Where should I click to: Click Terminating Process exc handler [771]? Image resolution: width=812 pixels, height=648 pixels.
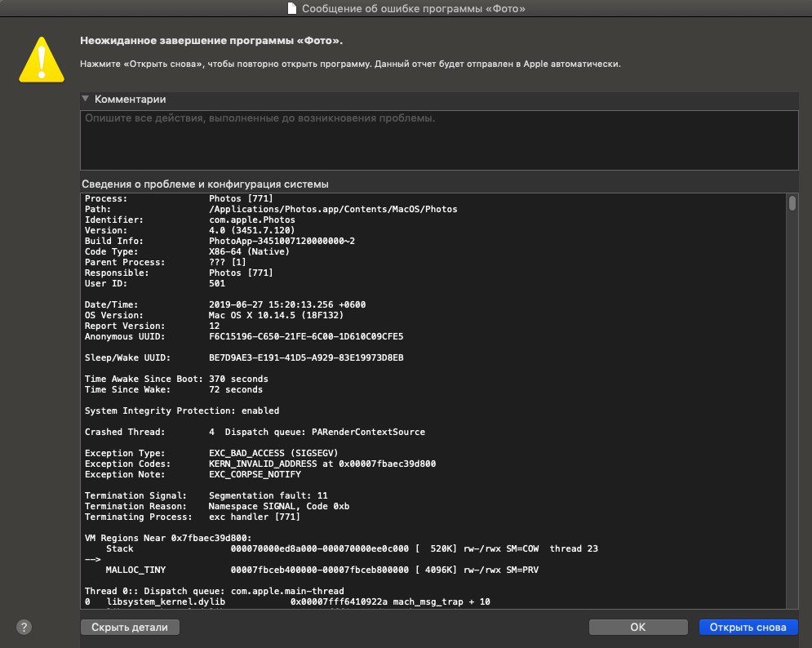(192, 517)
